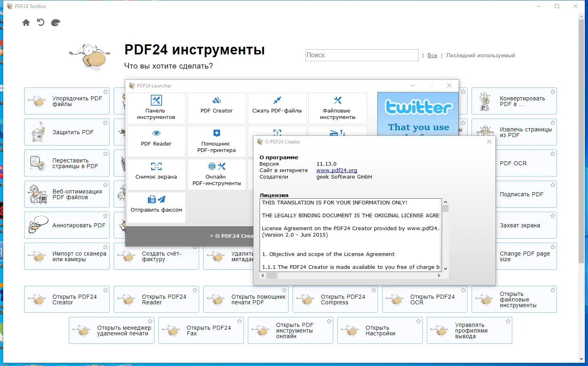Open PDF Reader eye tile in Launcher
Viewport: 588px width, 366px height.
click(156, 141)
